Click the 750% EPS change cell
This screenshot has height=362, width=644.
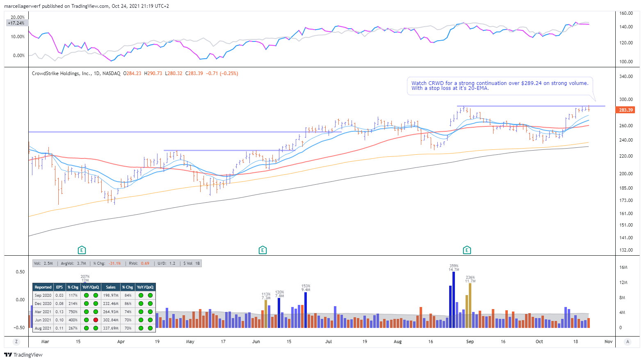pyautogui.click(x=73, y=312)
